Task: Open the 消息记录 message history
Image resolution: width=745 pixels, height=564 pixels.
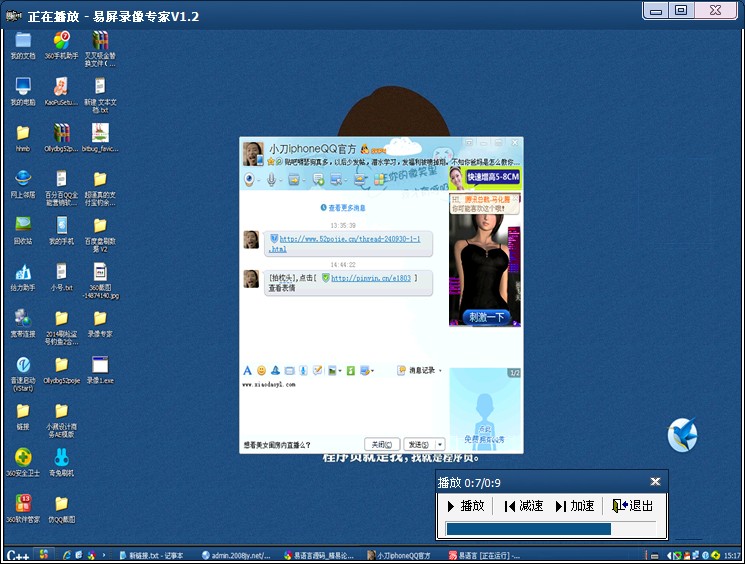Action: (417, 370)
